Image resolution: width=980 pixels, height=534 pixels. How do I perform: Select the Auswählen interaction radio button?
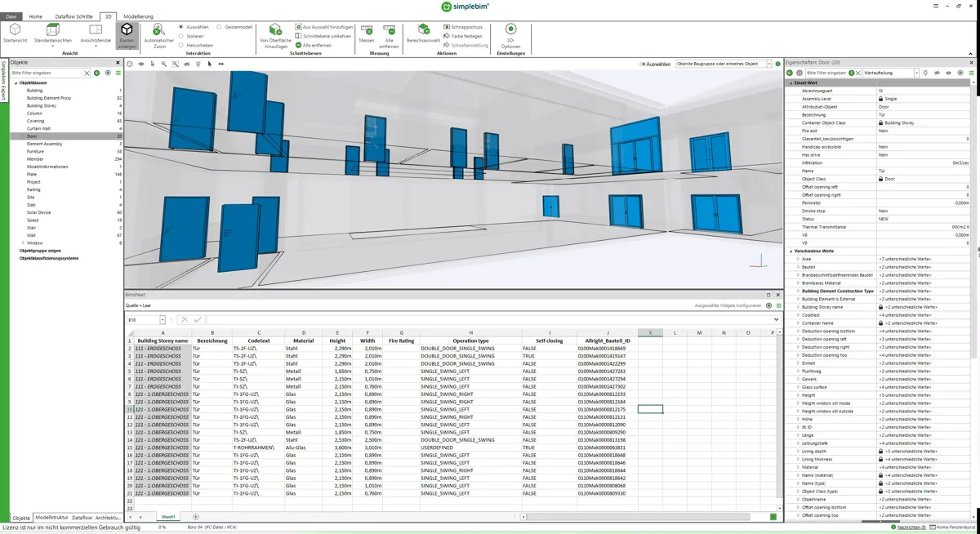180,27
